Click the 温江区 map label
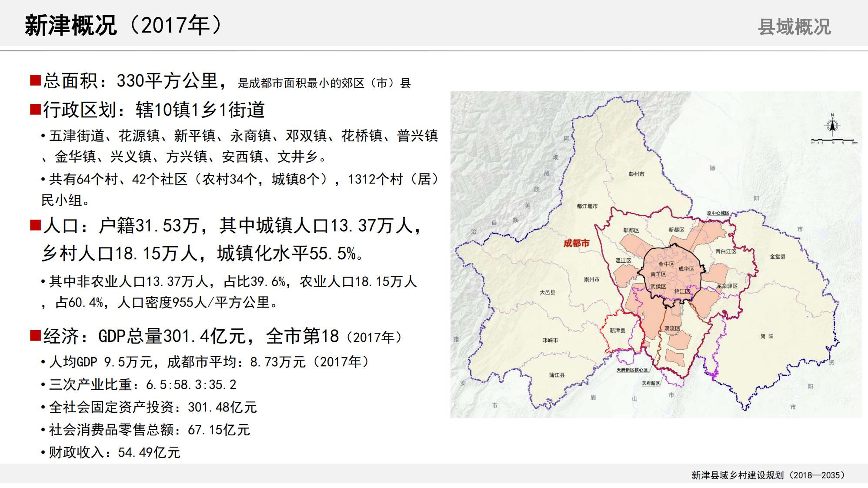The image size is (868, 488). (623, 261)
